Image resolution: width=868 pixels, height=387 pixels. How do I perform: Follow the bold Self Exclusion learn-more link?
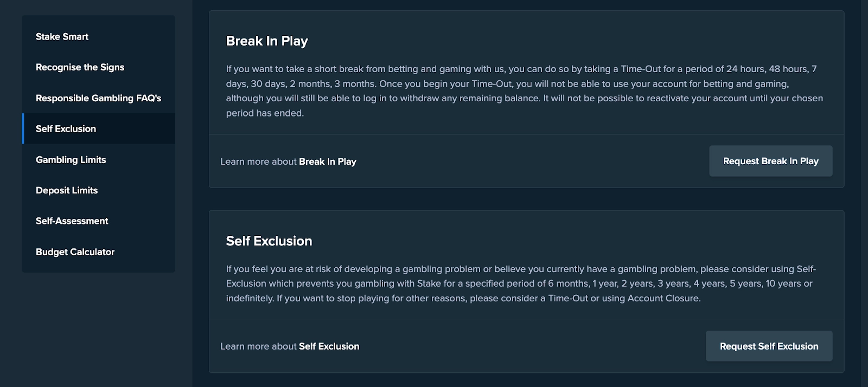[329, 346]
